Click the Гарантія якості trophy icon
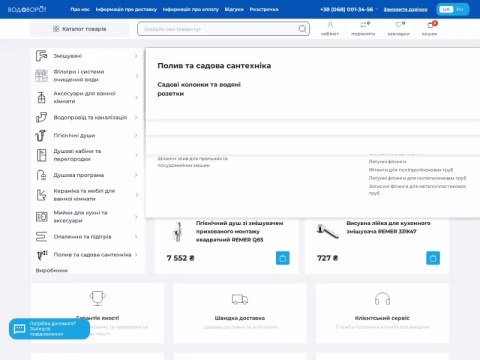The image size is (480, 360). [x=97, y=298]
